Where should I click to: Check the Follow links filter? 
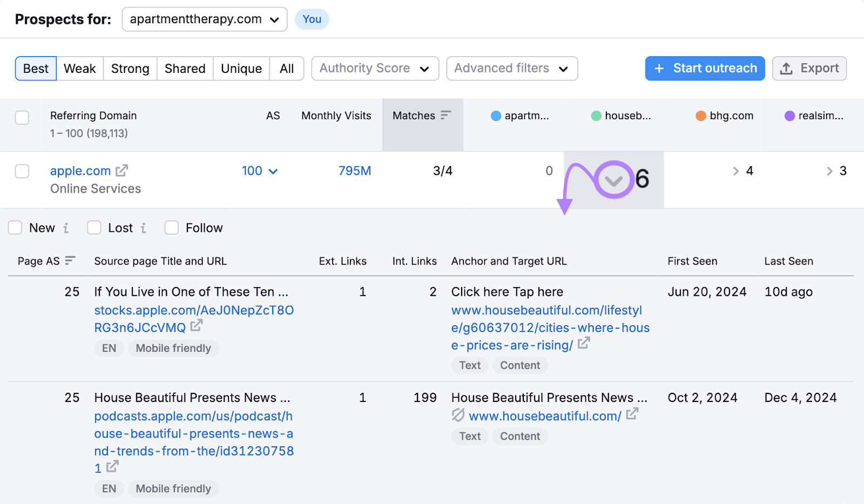(x=171, y=228)
